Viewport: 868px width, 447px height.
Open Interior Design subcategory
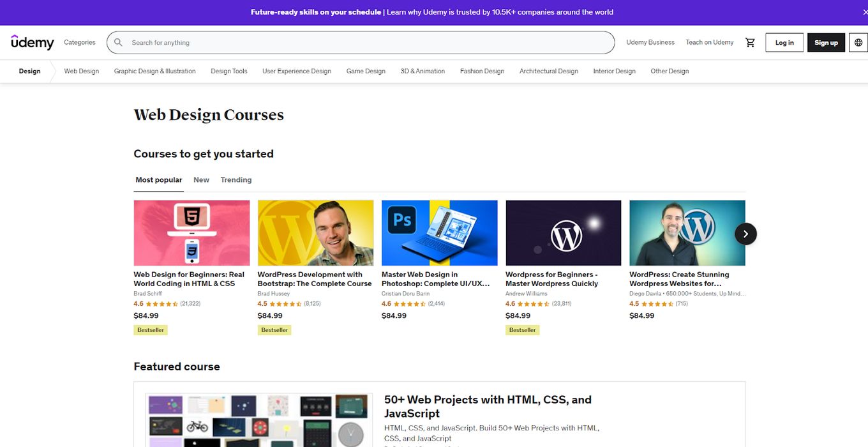[x=615, y=72]
